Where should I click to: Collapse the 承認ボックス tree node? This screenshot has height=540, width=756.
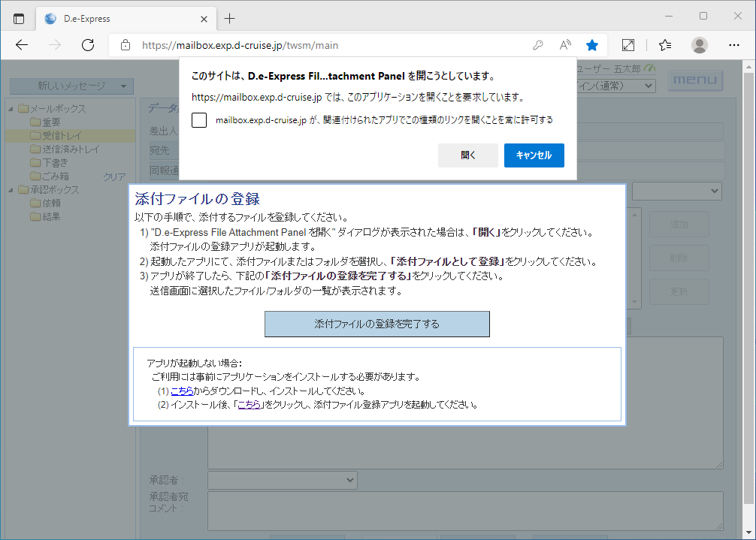(11, 190)
